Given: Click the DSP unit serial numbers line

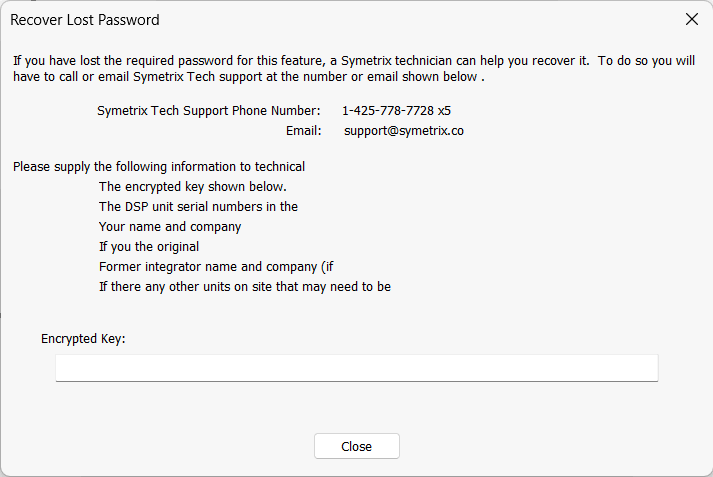Looking at the screenshot, I should pos(198,207).
